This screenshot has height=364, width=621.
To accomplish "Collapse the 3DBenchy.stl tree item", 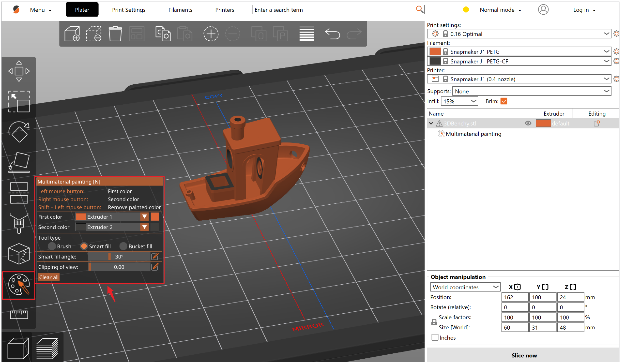I will tap(431, 123).
